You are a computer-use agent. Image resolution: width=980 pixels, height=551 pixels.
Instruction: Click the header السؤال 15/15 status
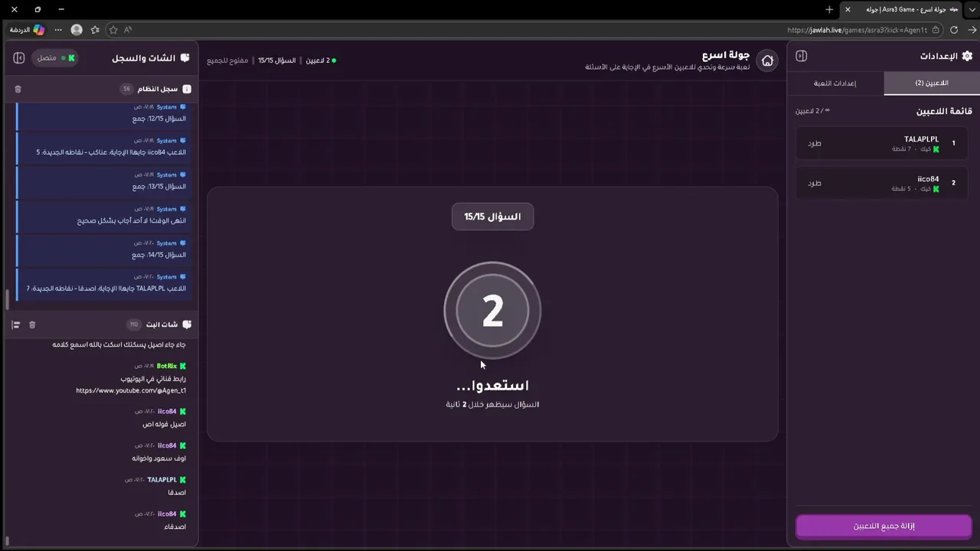[x=276, y=60]
